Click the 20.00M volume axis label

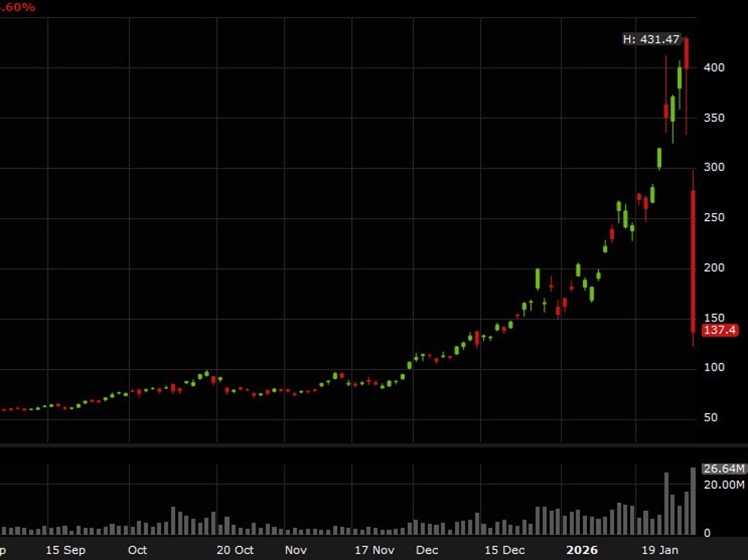[x=723, y=485]
